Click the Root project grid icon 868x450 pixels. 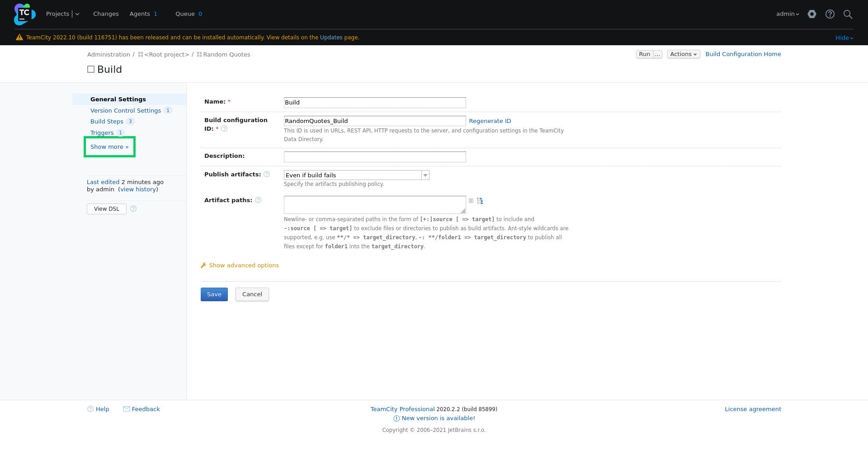(141, 54)
